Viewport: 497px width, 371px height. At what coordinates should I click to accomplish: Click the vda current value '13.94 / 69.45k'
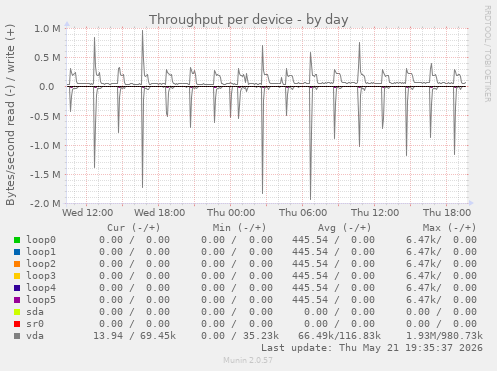(134, 336)
